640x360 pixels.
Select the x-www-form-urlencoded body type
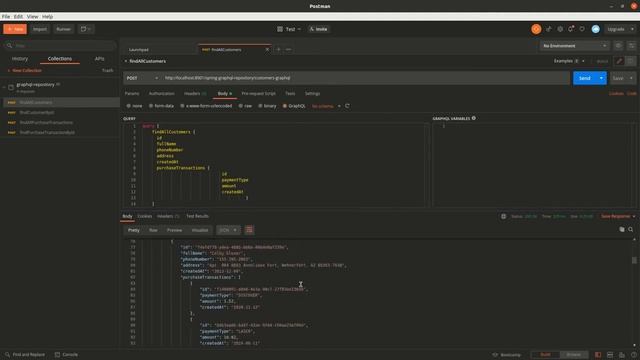tap(206, 106)
